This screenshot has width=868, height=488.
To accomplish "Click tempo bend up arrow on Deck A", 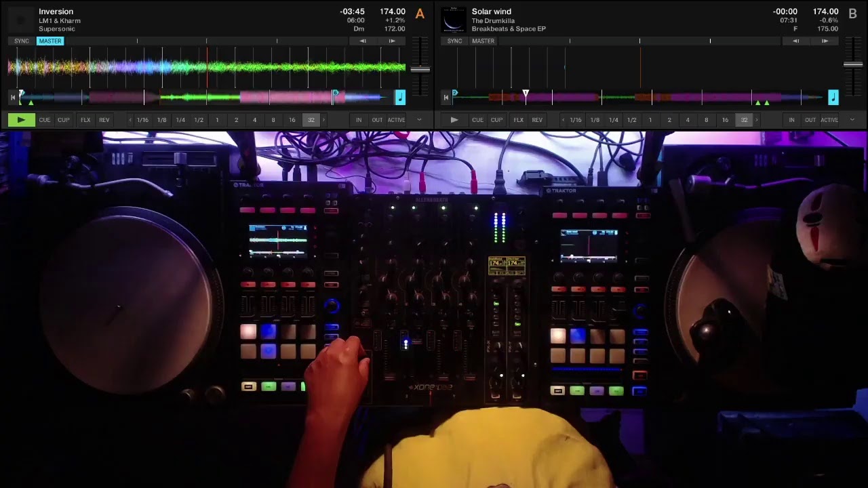I will coord(391,41).
